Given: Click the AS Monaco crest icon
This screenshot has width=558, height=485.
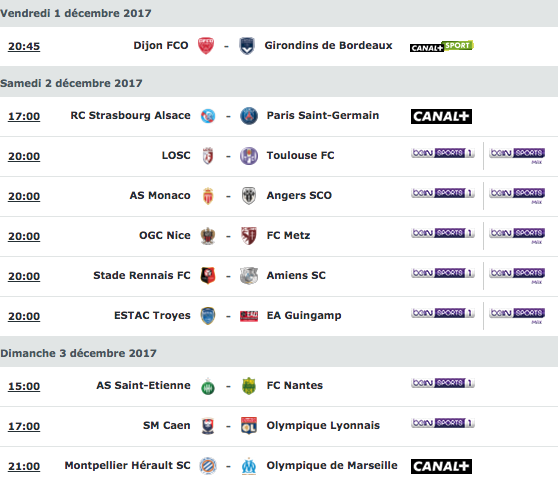Looking at the screenshot, I should (208, 196).
